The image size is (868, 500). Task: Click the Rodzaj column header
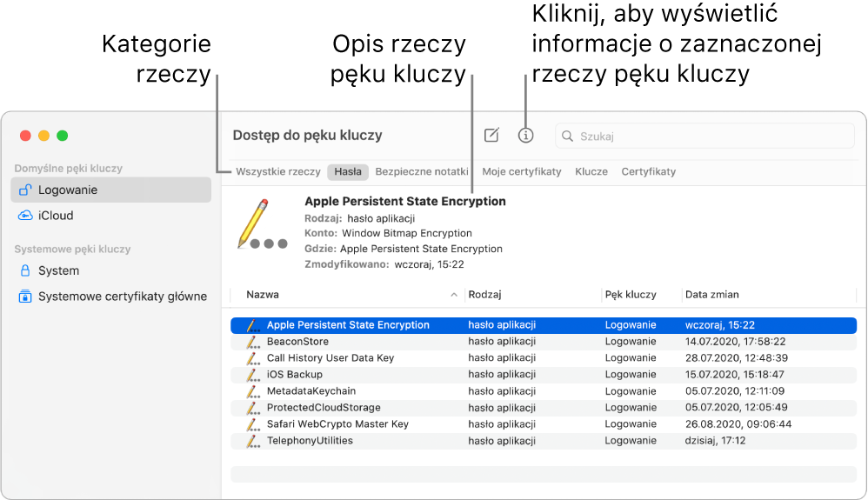click(x=485, y=295)
